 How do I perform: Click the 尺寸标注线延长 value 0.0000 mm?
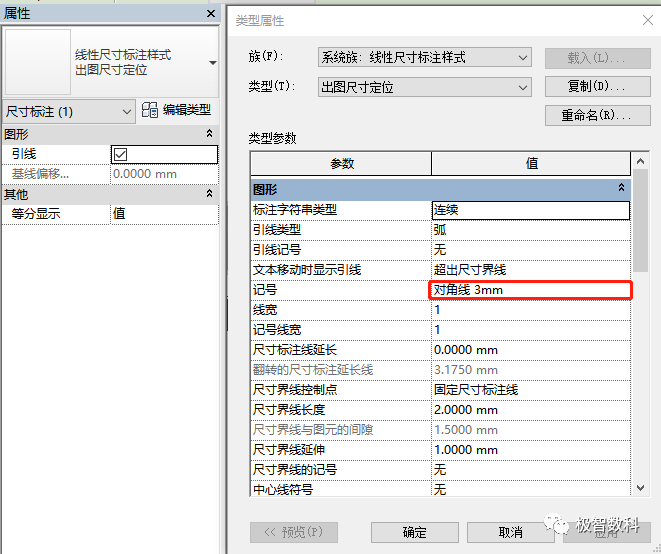click(x=531, y=350)
